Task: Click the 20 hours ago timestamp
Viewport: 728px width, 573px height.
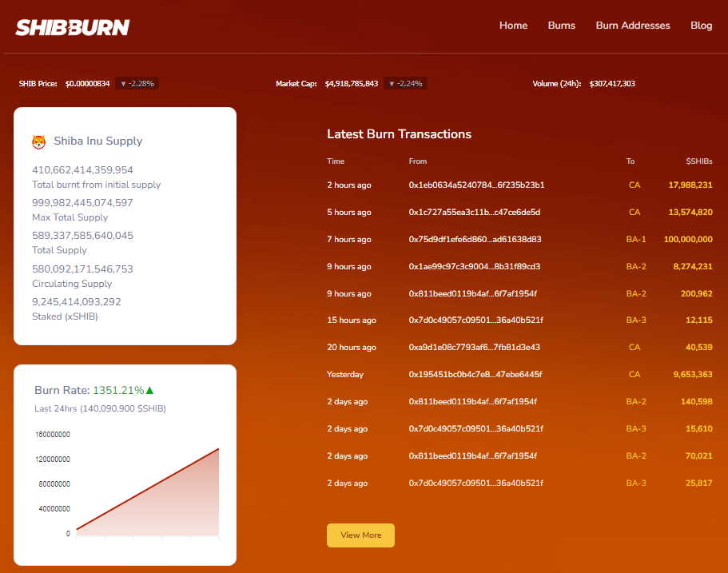Action: point(351,348)
